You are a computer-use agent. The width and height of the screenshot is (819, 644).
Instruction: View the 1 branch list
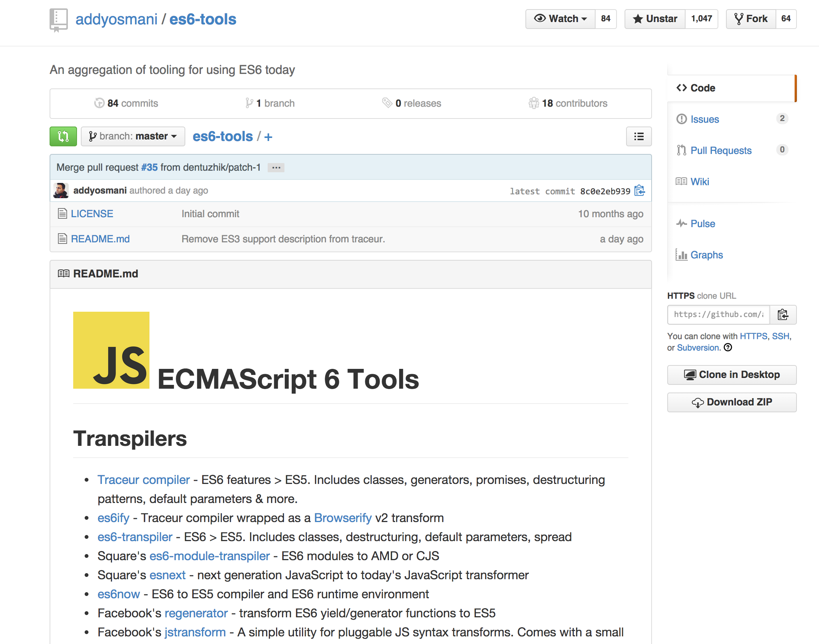click(x=270, y=103)
